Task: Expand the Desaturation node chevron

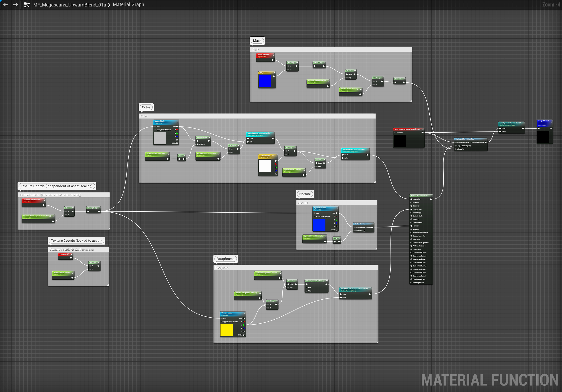Action: pyautogui.click(x=210, y=138)
